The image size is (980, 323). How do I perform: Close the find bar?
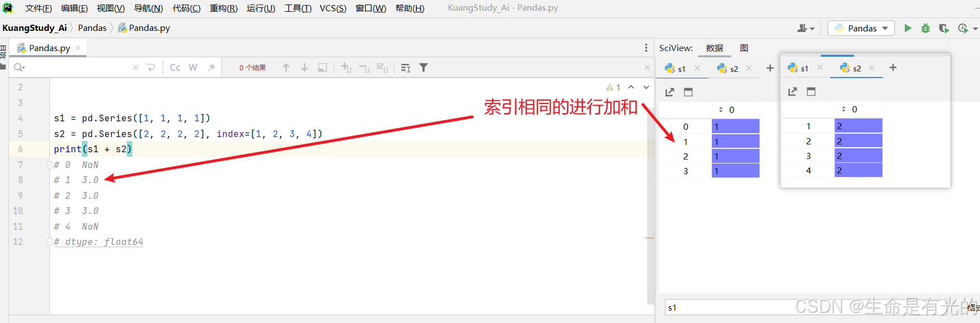[x=647, y=67]
